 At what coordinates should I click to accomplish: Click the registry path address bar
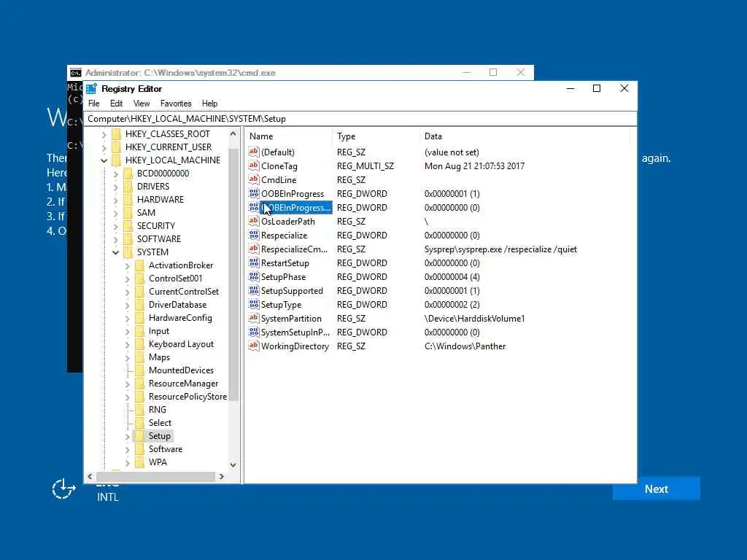click(360, 119)
